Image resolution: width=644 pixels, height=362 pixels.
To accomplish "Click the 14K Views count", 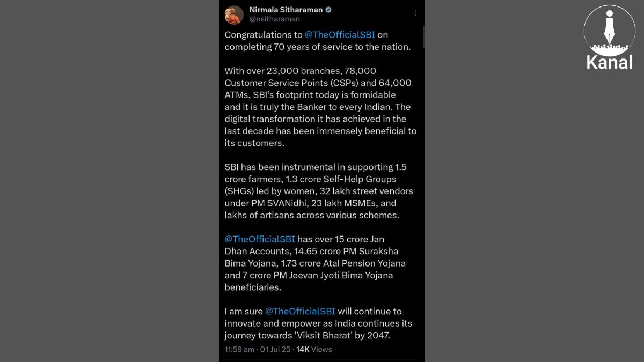I will pos(314,349).
